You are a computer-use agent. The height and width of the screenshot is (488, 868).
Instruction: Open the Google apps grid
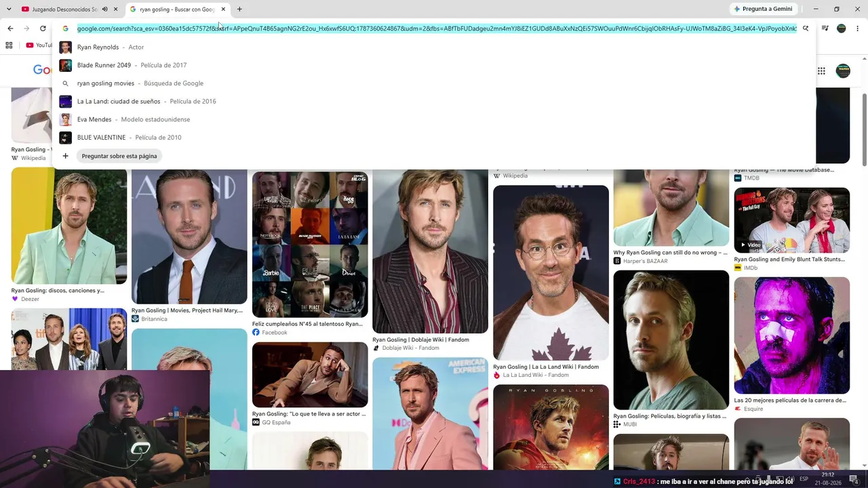(821, 70)
